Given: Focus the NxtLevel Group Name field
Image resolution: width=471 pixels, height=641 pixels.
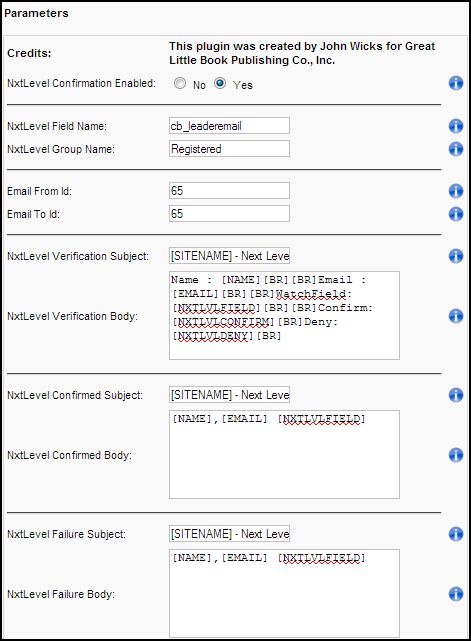Looking at the screenshot, I should point(229,148).
